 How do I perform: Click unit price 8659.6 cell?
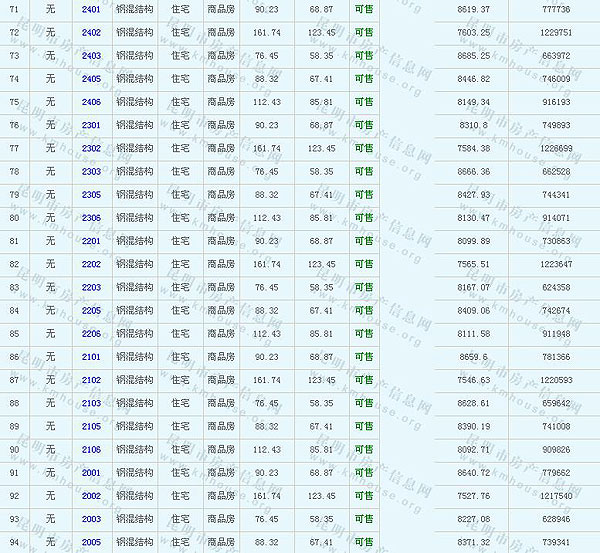474,357
